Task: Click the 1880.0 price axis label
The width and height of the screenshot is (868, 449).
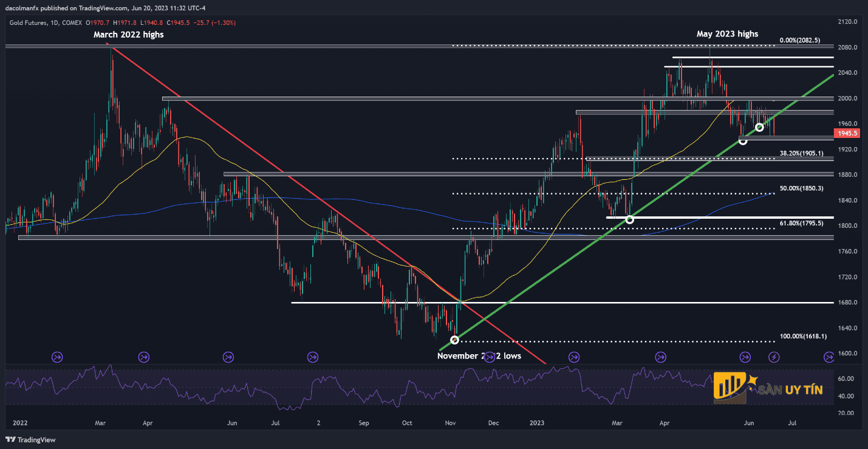Action: coord(846,175)
